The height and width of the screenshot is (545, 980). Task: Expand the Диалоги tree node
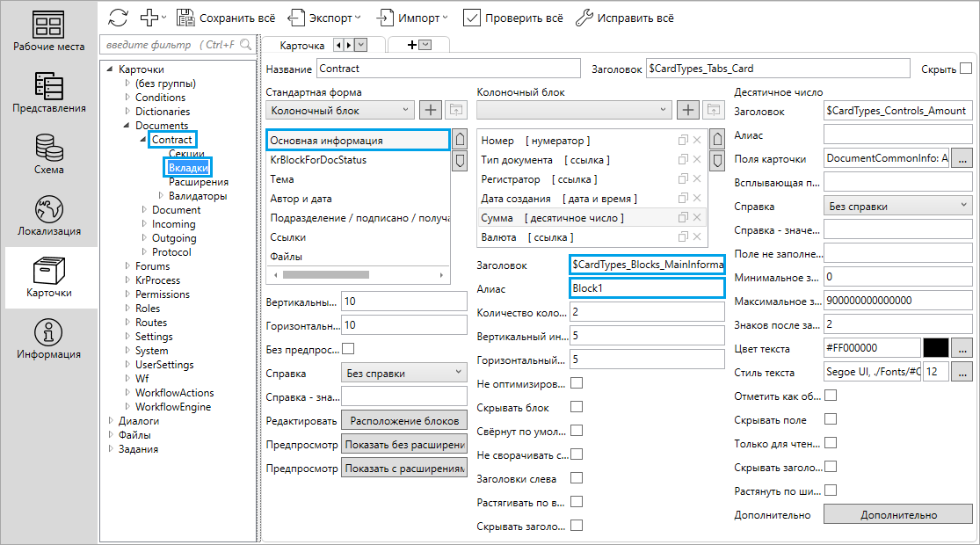pos(111,421)
